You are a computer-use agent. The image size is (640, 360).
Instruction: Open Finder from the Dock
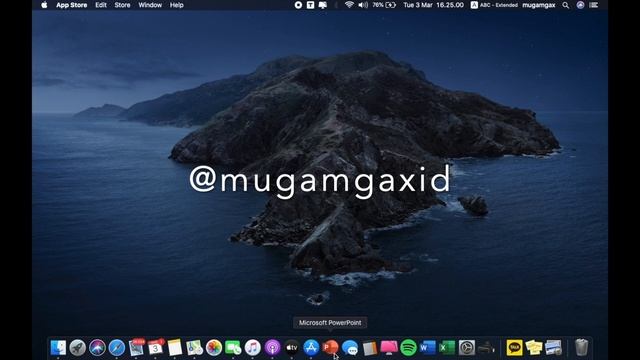point(58,348)
